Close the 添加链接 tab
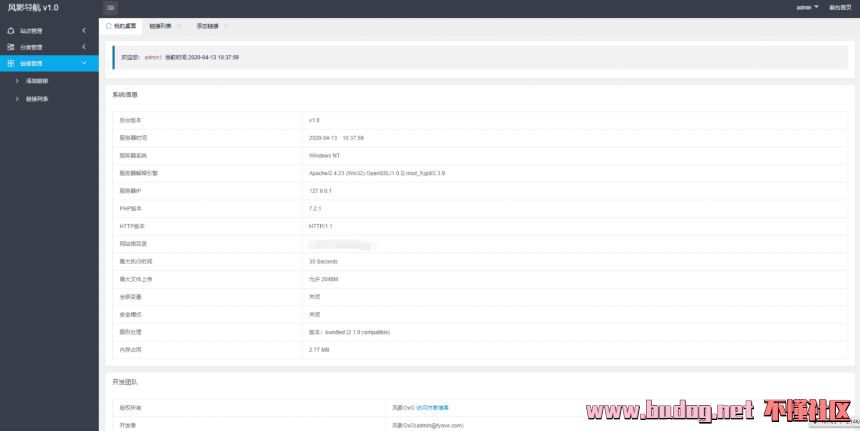 (227, 26)
